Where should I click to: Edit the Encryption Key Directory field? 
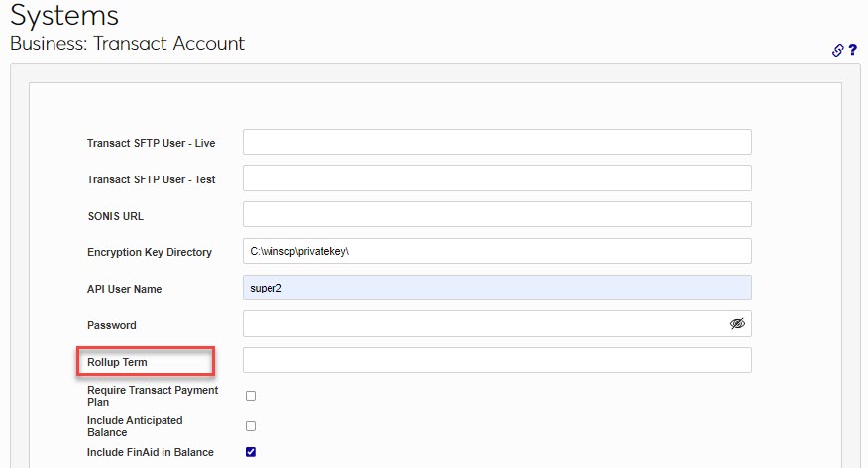pos(497,251)
